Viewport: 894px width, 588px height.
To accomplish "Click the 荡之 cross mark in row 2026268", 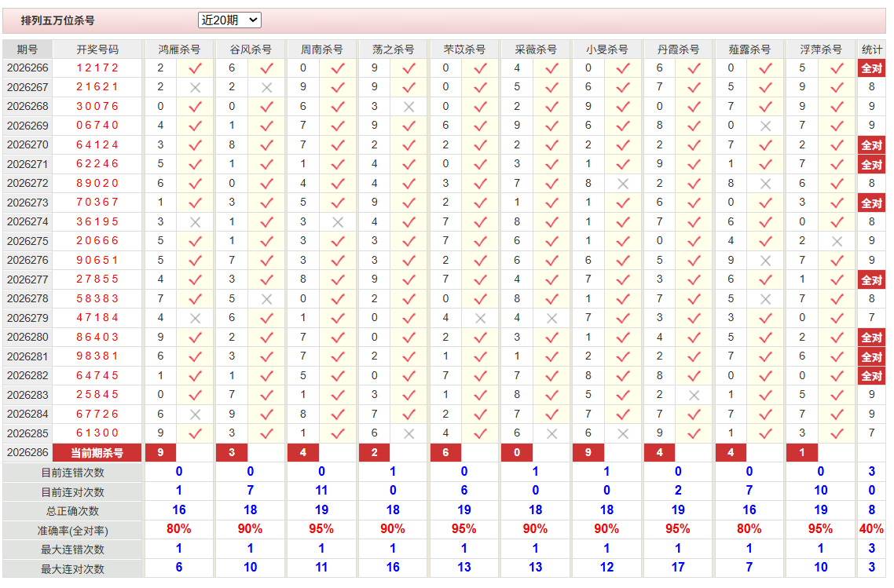I will click(409, 107).
